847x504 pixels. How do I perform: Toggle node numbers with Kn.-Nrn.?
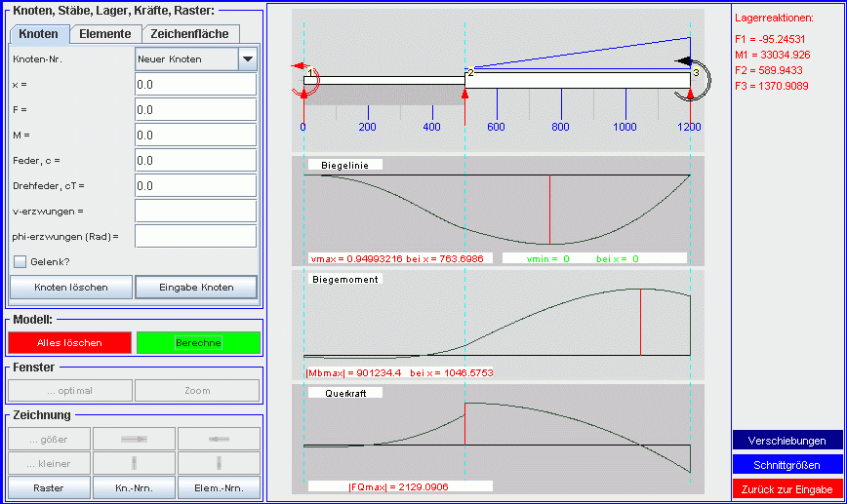[x=135, y=487]
